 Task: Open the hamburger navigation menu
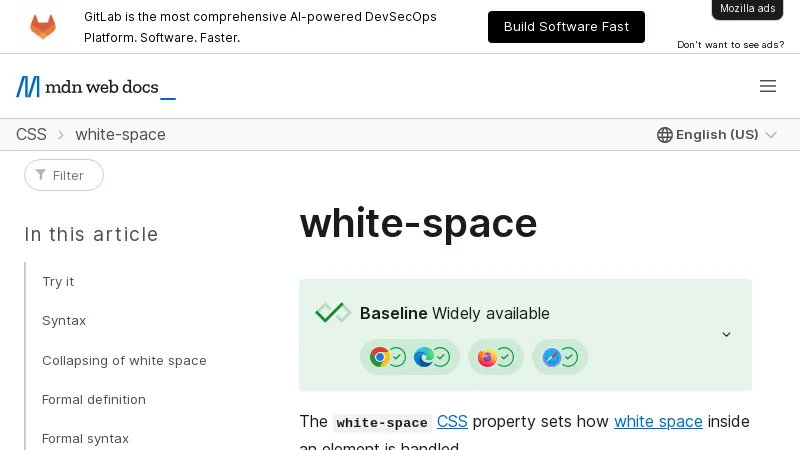(768, 87)
